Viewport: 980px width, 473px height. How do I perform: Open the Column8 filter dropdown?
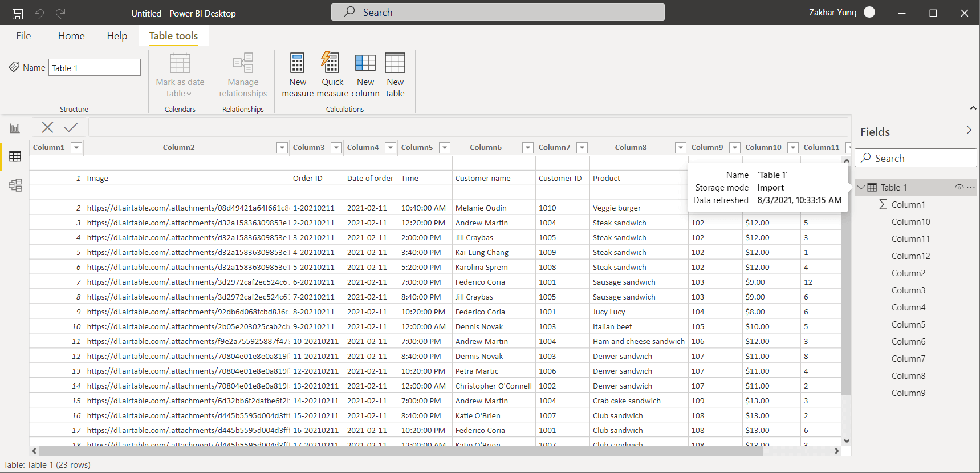pyautogui.click(x=681, y=148)
